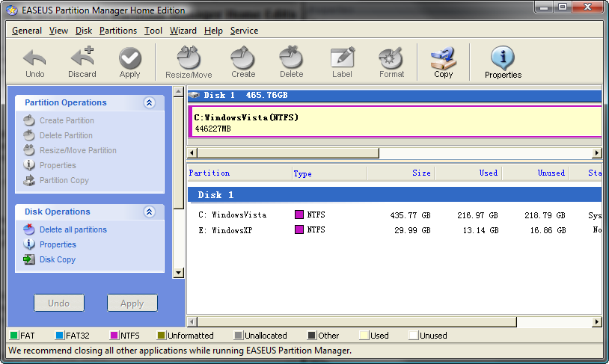The width and height of the screenshot is (609, 364).
Task: Click the partition list scroll right arrow
Action: pyautogui.click(x=597, y=321)
